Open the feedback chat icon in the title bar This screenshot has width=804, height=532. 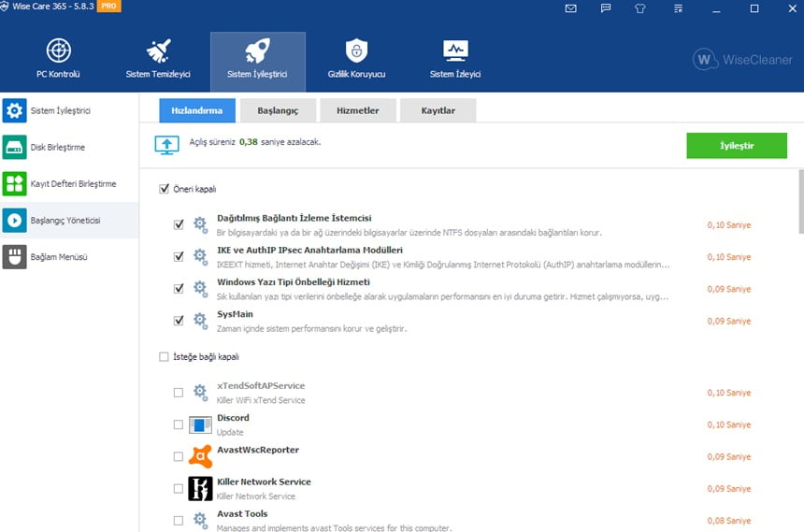606,8
